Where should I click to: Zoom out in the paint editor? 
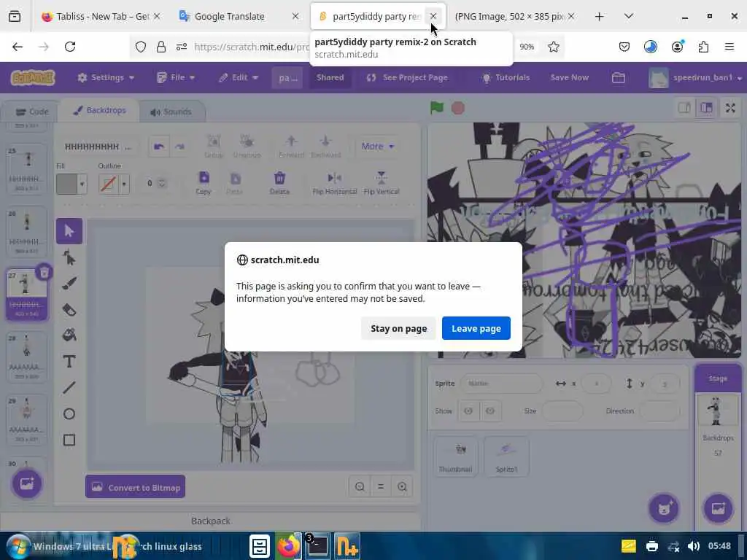pos(360,486)
